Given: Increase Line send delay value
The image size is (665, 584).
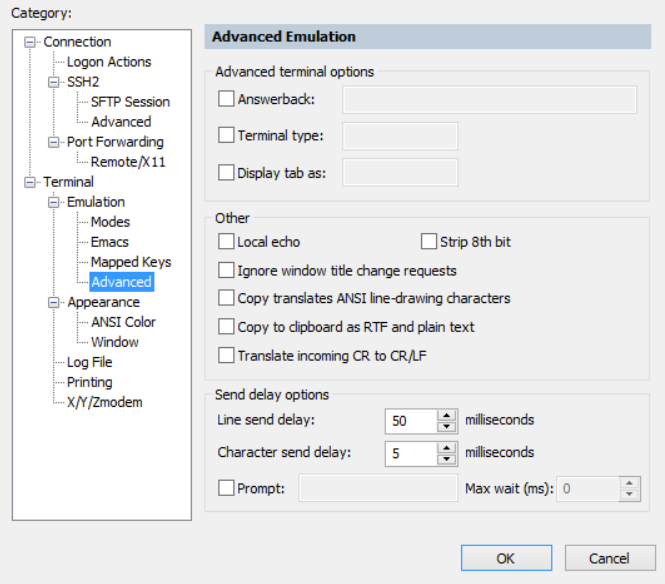Looking at the screenshot, I should pyautogui.click(x=447, y=416).
